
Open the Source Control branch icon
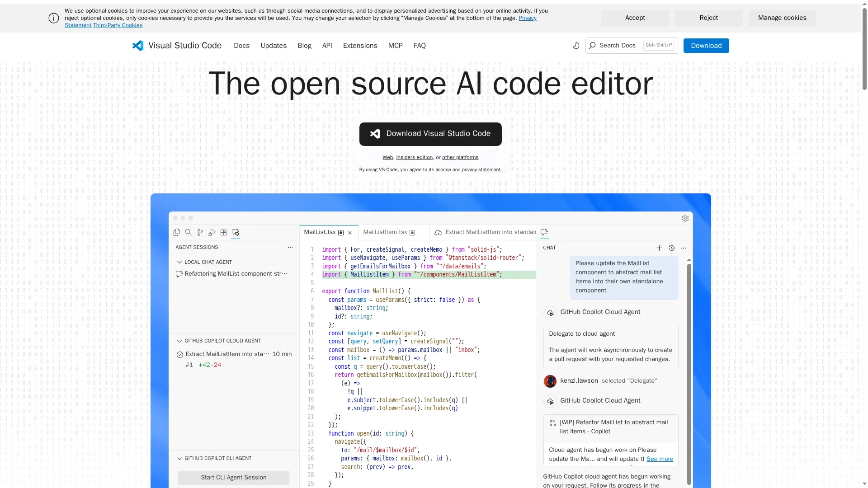click(x=200, y=232)
